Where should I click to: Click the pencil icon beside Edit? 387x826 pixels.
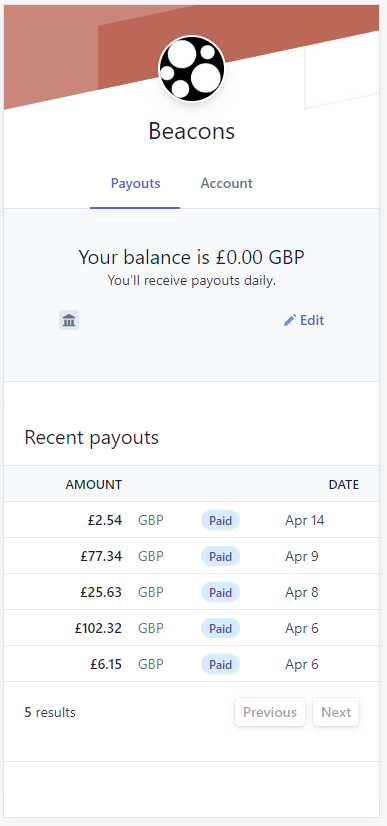pyautogui.click(x=290, y=320)
